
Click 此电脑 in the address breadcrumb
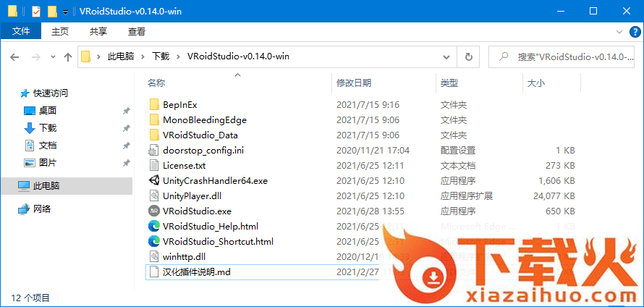tap(121, 56)
